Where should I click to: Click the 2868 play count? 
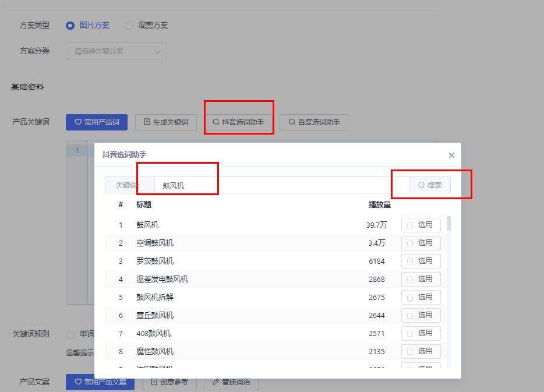[x=377, y=279]
